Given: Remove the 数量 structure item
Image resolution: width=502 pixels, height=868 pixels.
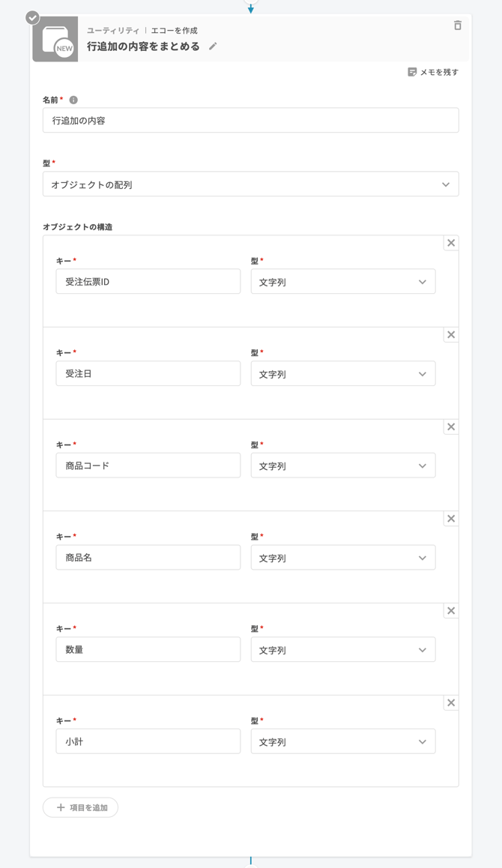Looking at the screenshot, I should click(x=451, y=610).
